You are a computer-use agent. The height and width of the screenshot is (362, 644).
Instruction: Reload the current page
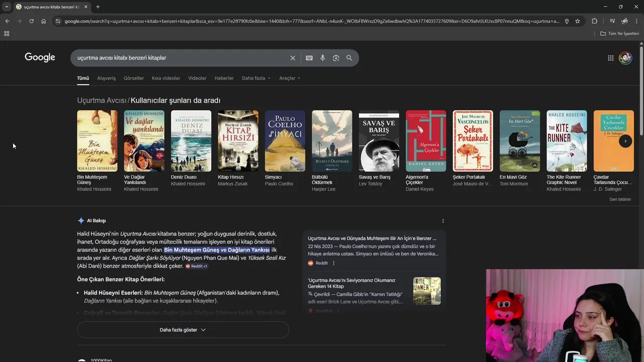coord(31,21)
